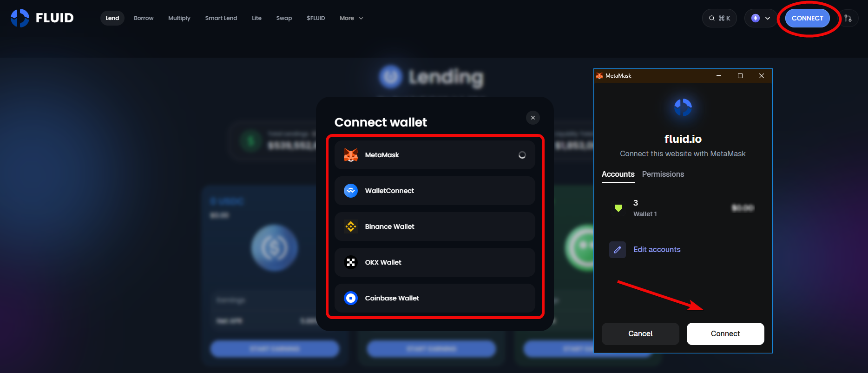Screen dimensions: 868x373
Task: Switch to the Permissions tab
Action: point(663,174)
